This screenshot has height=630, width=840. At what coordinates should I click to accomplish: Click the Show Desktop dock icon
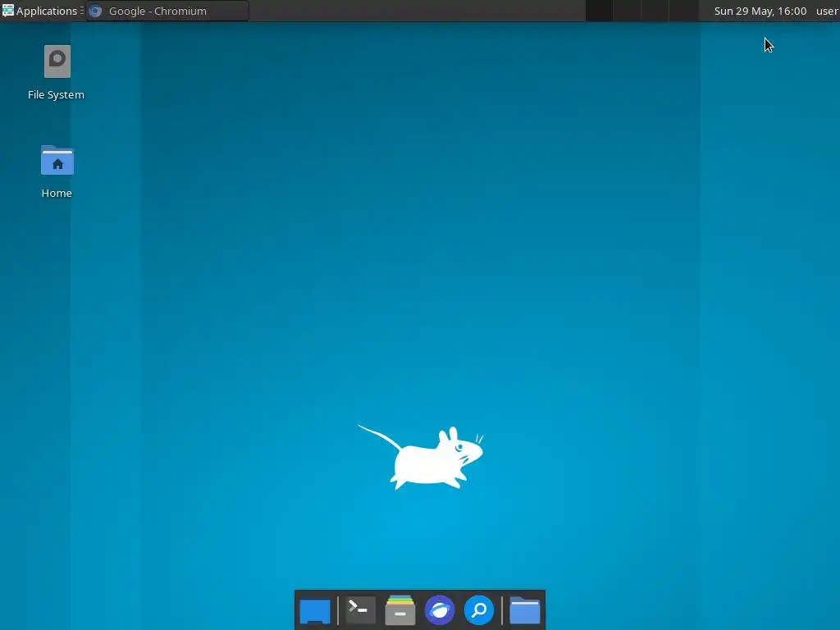[x=315, y=610]
